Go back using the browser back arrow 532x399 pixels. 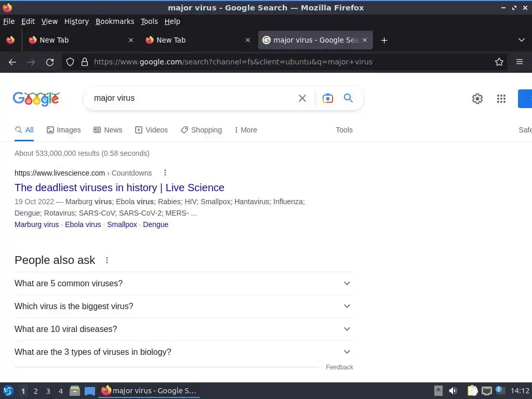(x=12, y=62)
